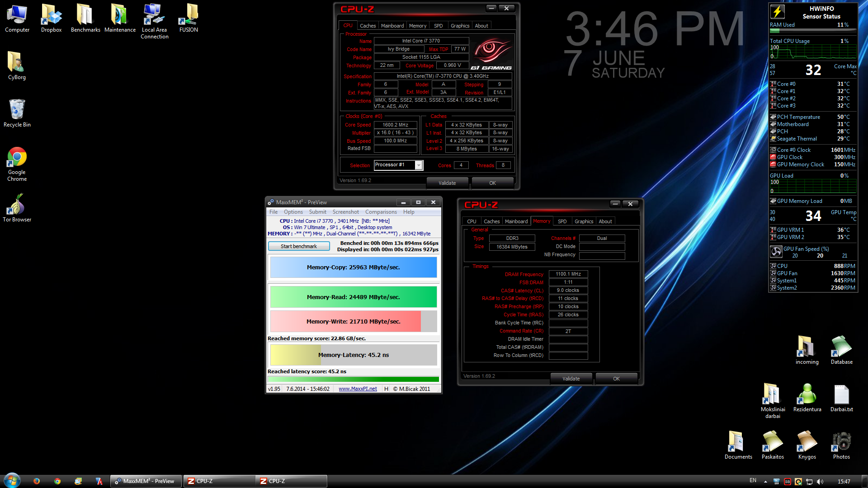
Task: Click Show desktop strip on taskbar
Action: tap(864, 481)
